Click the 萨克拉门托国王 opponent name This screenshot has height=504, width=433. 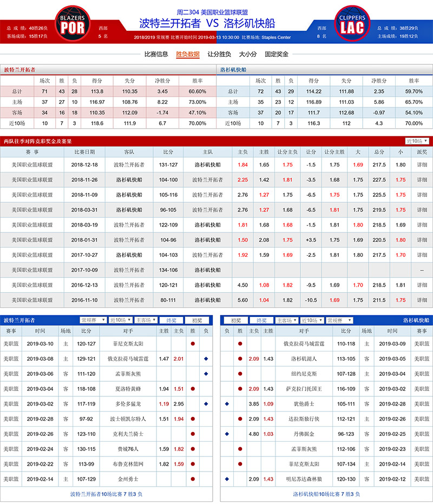pyautogui.click(x=304, y=389)
